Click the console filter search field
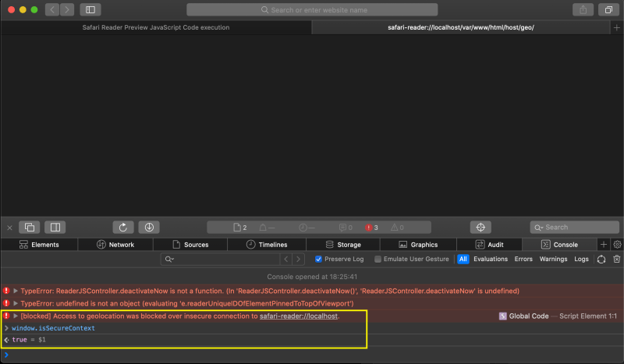 pyautogui.click(x=221, y=259)
